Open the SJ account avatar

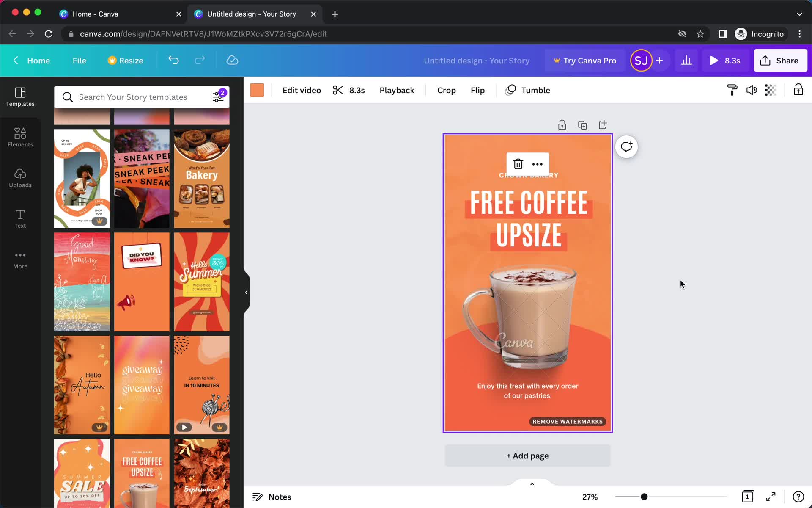tap(641, 61)
